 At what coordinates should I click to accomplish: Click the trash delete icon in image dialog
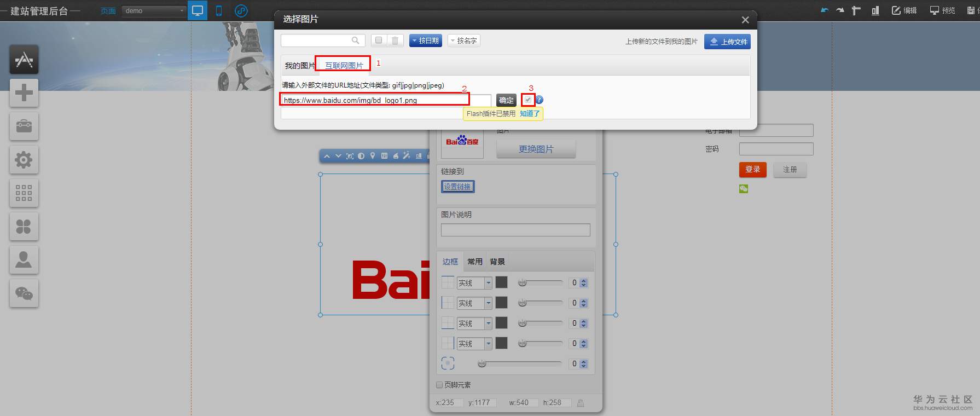point(395,41)
